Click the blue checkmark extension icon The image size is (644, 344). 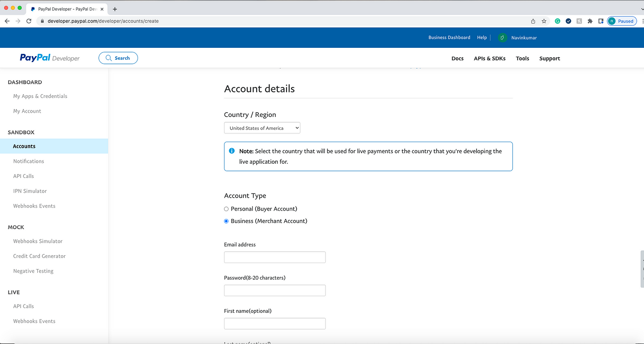pyautogui.click(x=569, y=21)
